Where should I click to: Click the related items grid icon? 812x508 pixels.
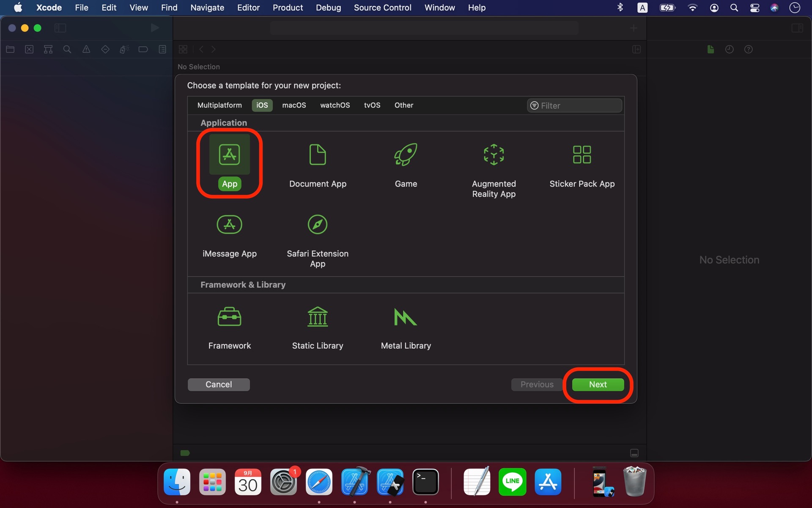click(183, 50)
